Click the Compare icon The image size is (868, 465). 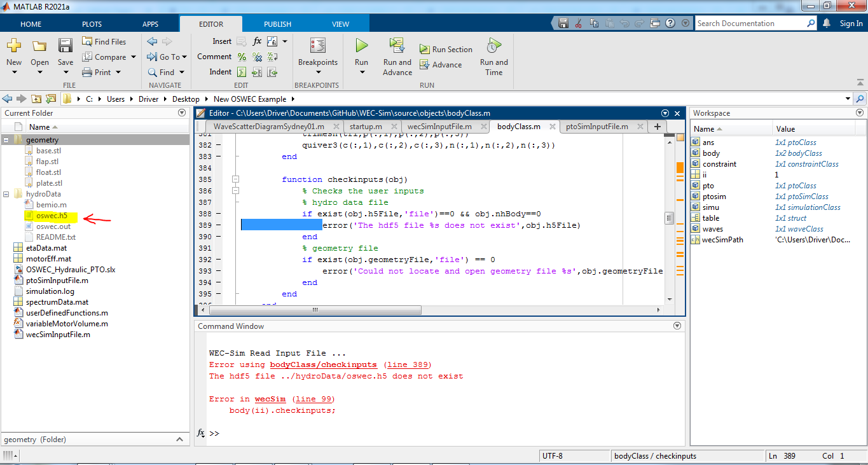(x=106, y=57)
